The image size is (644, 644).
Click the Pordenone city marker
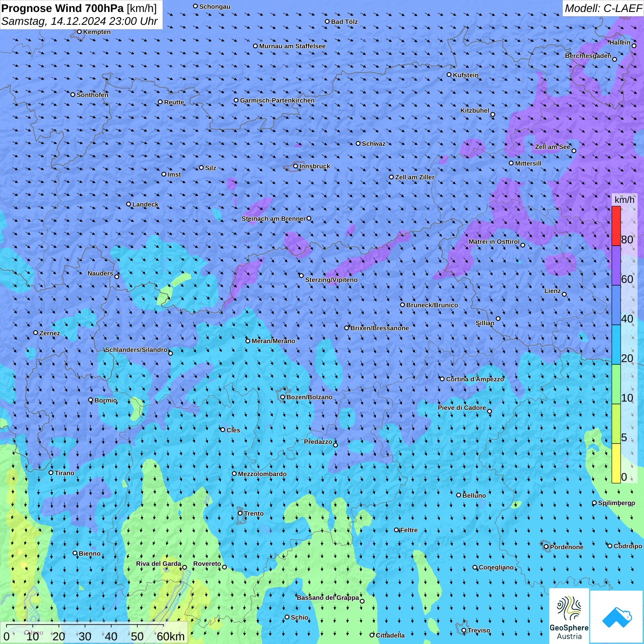(x=546, y=547)
